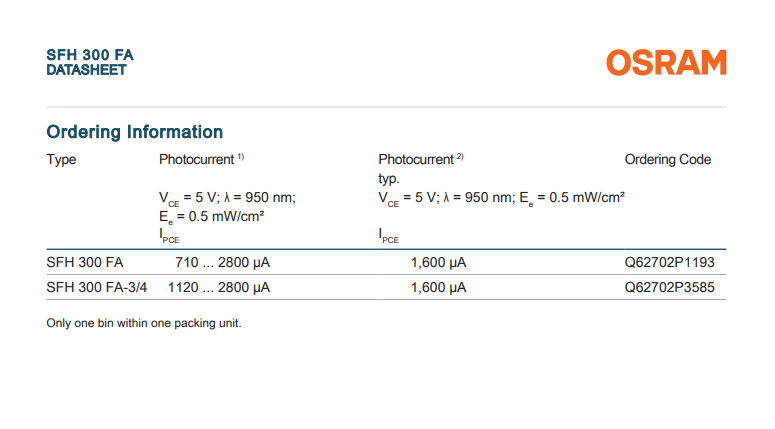Click footnote marker 2) beside Photocurrent

(460, 157)
